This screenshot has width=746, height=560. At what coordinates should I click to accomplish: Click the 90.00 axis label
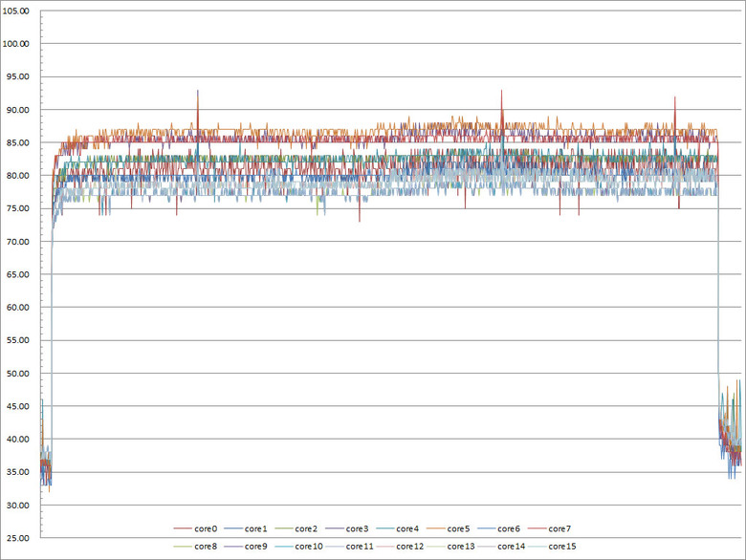(x=18, y=110)
